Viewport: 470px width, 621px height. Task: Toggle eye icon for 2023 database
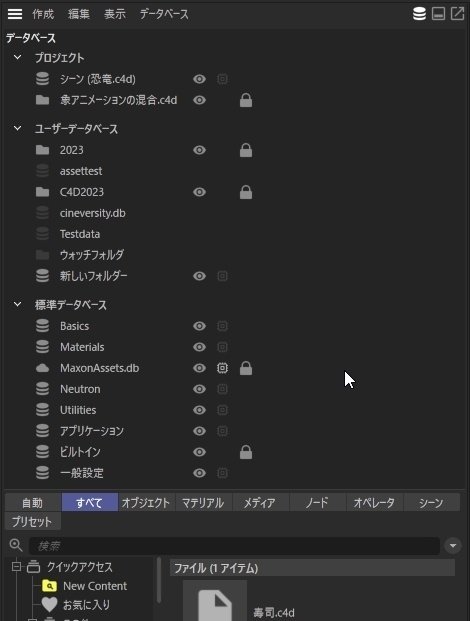point(200,150)
